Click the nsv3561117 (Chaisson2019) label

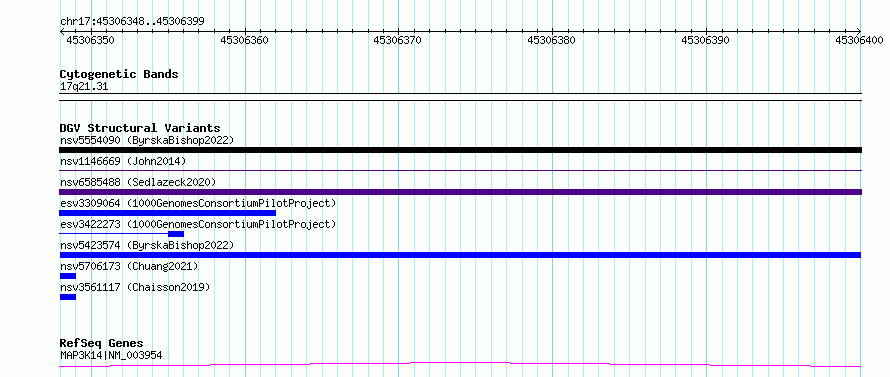(x=135, y=287)
